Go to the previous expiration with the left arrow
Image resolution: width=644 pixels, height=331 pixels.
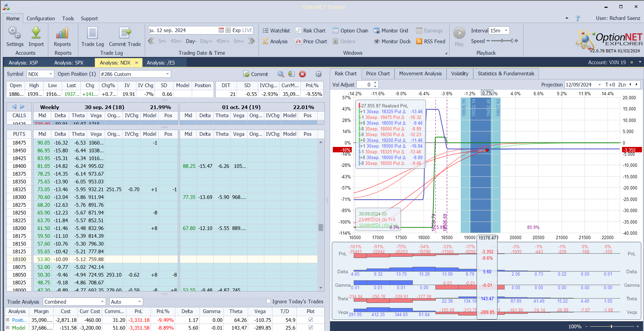(14, 107)
